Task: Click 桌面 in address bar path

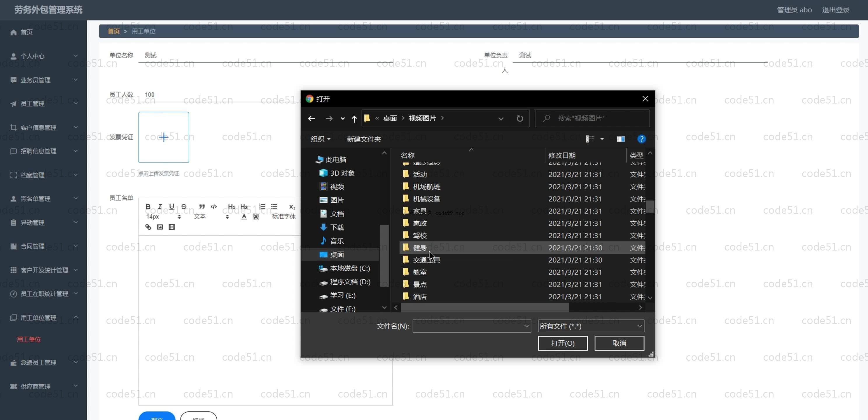Action: [390, 118]
